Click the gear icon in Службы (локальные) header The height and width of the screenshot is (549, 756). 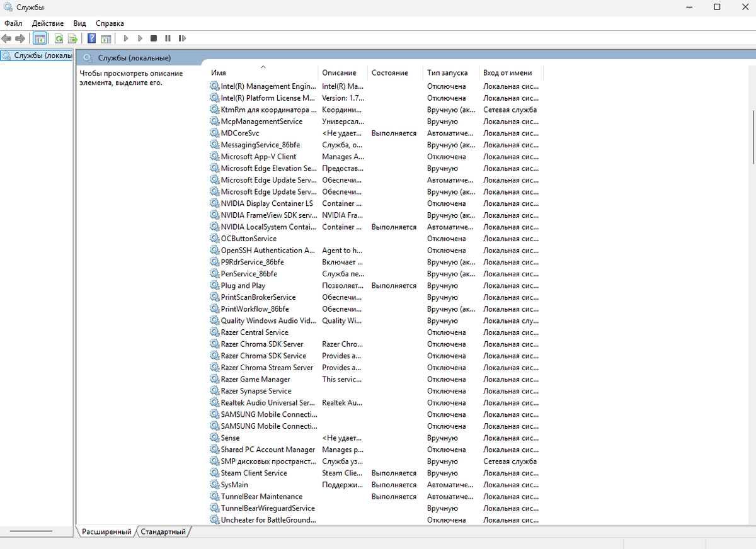tap(87, 57)
